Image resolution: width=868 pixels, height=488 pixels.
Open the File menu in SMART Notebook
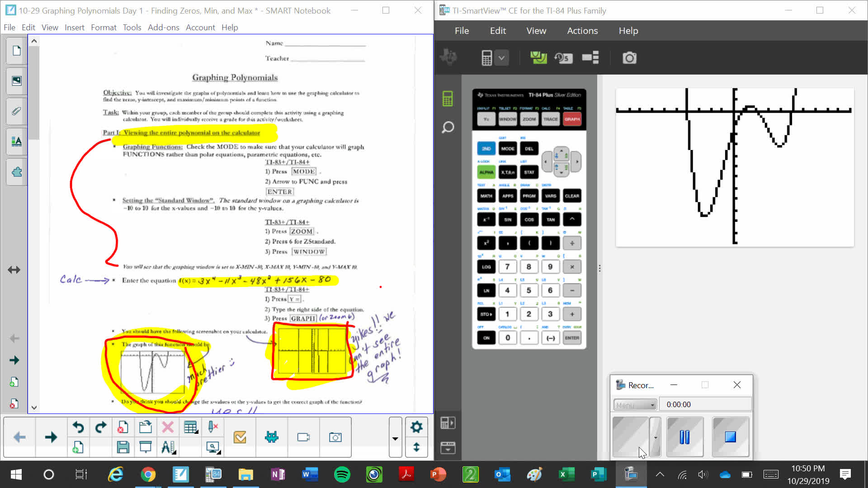click(9, 28)
